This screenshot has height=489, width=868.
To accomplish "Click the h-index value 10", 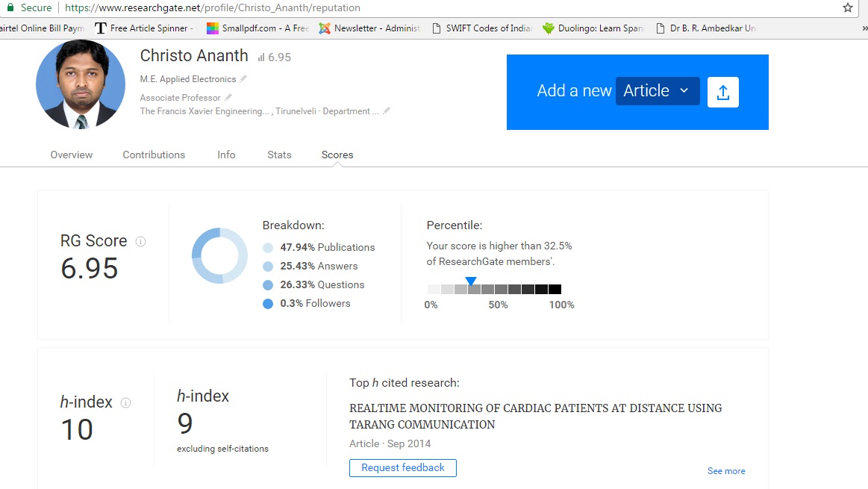I will (x=77, y=430).
